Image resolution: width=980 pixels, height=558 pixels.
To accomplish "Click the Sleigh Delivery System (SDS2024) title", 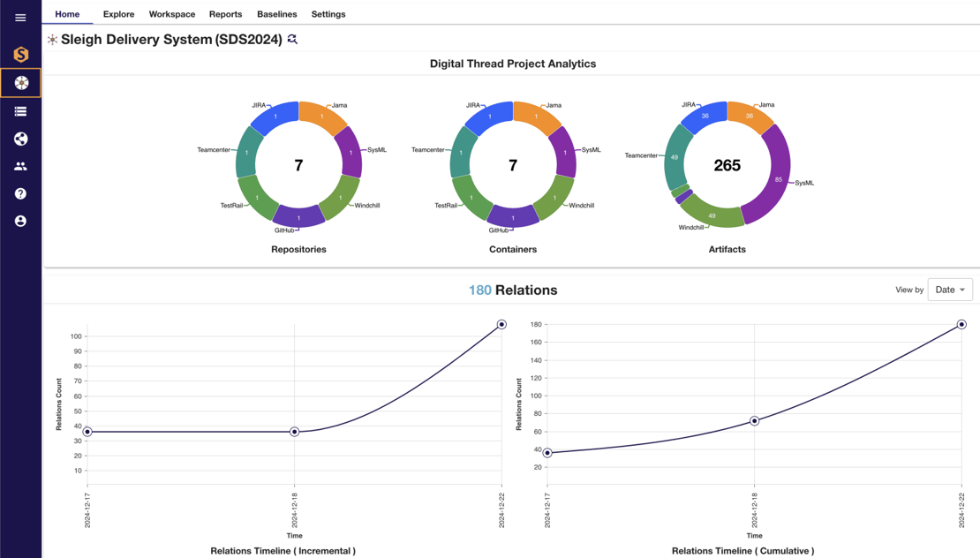I will (x=171, y=40).
